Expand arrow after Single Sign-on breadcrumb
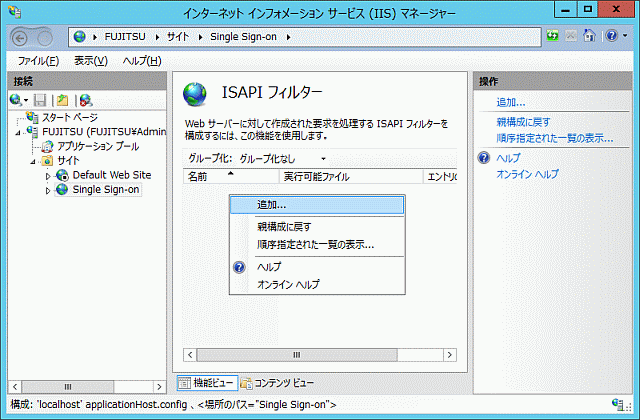Viewport: 640px width, 420px height. pyautogui.click(x=288, y=37)
